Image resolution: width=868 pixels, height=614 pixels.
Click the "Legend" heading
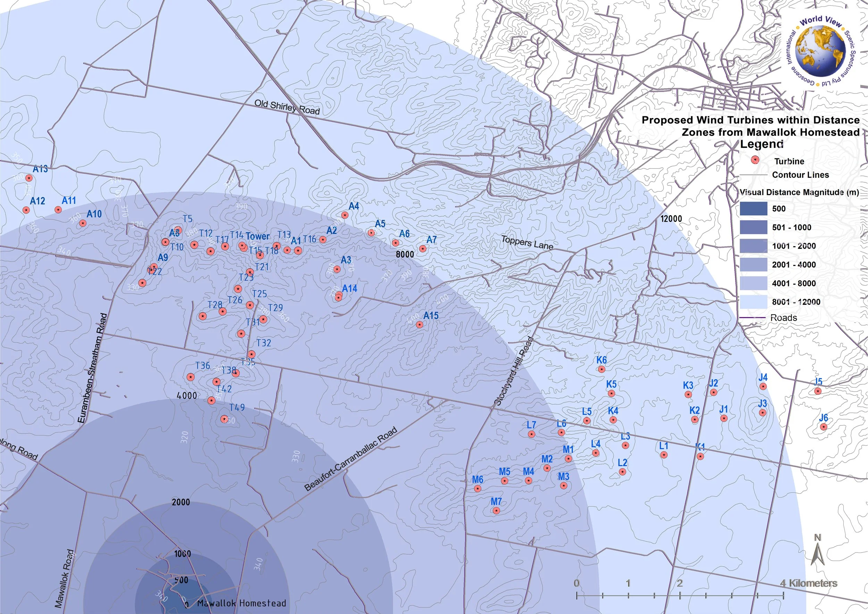(x=761, y=144)
